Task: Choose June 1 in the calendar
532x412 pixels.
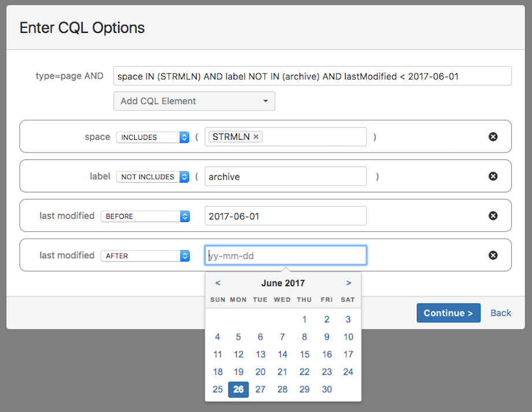Action: [305, 320]
